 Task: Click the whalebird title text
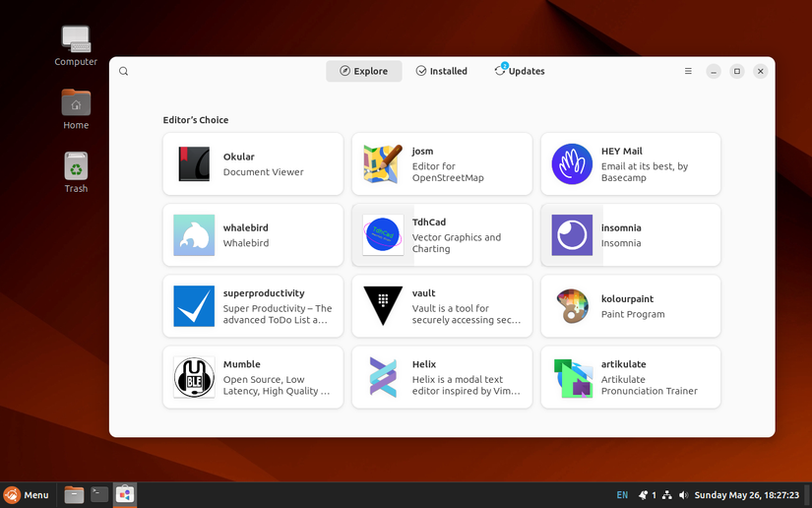[245, 227]
